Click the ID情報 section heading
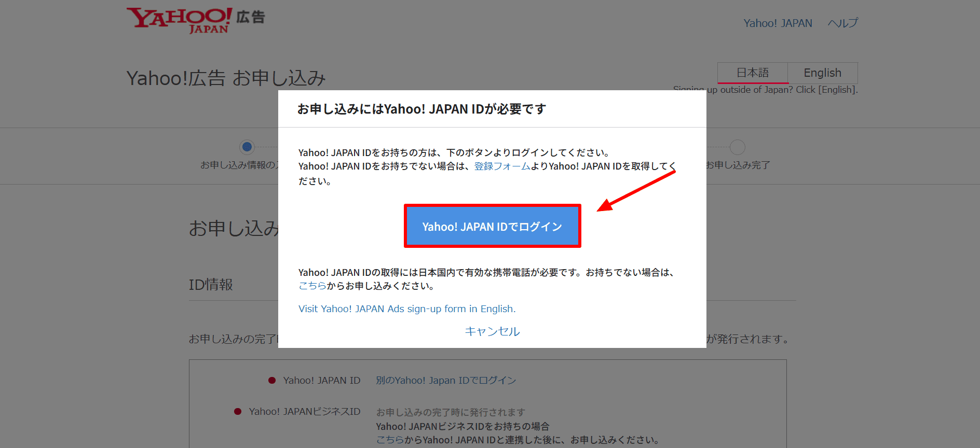Viewport: 980px width, 448px height. point(211,284)
